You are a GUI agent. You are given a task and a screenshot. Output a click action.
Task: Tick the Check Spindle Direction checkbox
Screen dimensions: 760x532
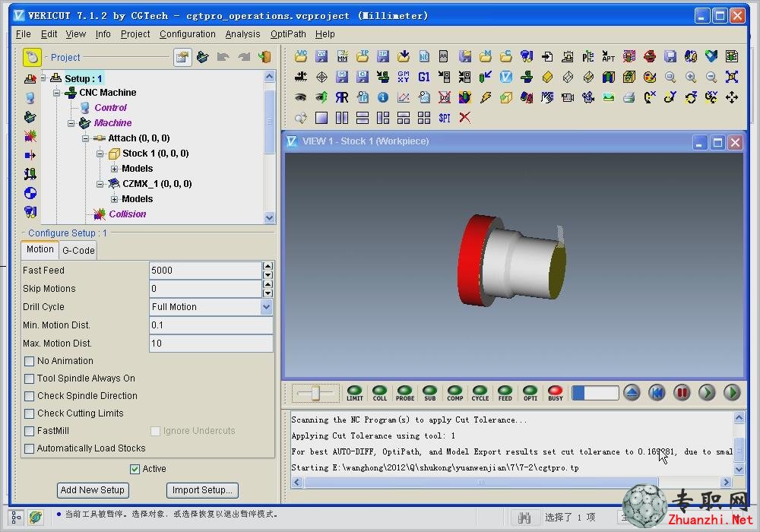click(x=29, y=396)
